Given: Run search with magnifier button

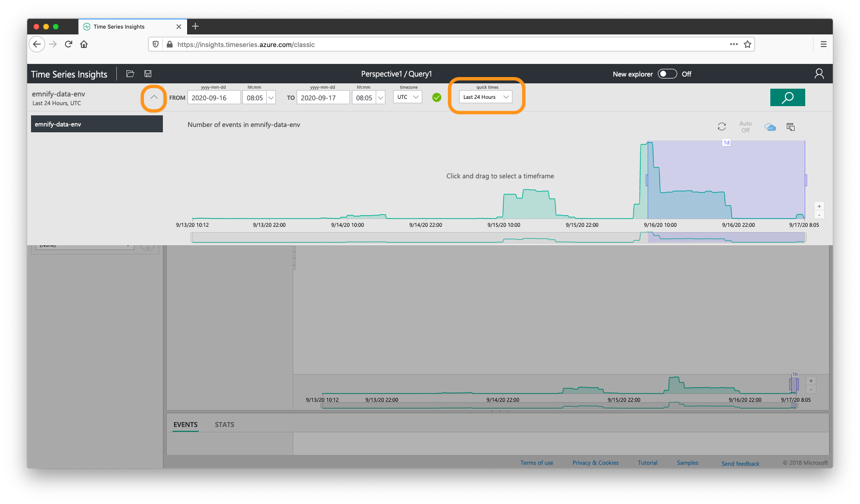Looking at the screenshot, I should pos(787,97).
